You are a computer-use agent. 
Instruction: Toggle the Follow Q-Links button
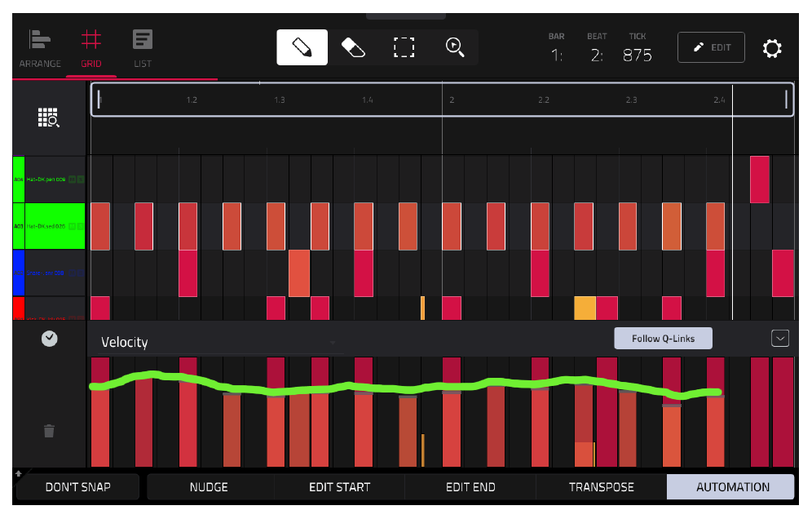(663, 338)
